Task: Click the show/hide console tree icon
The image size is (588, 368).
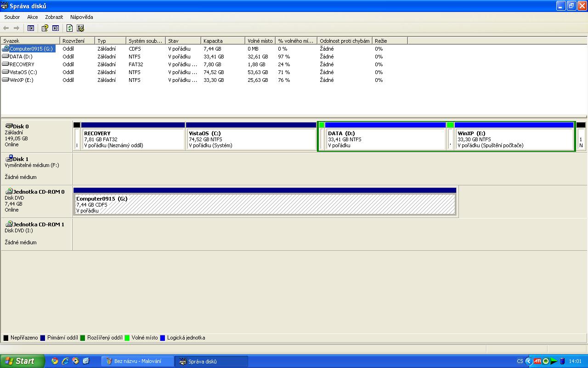Action: 31,28
